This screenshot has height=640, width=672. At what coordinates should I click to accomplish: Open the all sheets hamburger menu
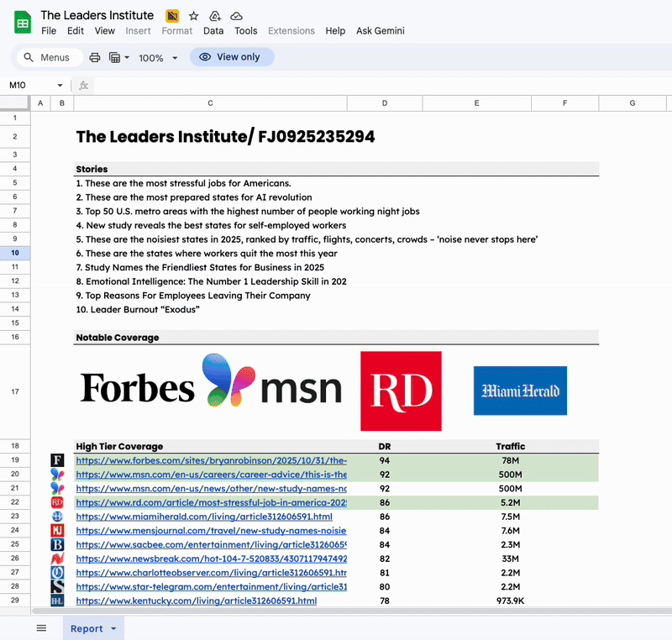[40, 627]
